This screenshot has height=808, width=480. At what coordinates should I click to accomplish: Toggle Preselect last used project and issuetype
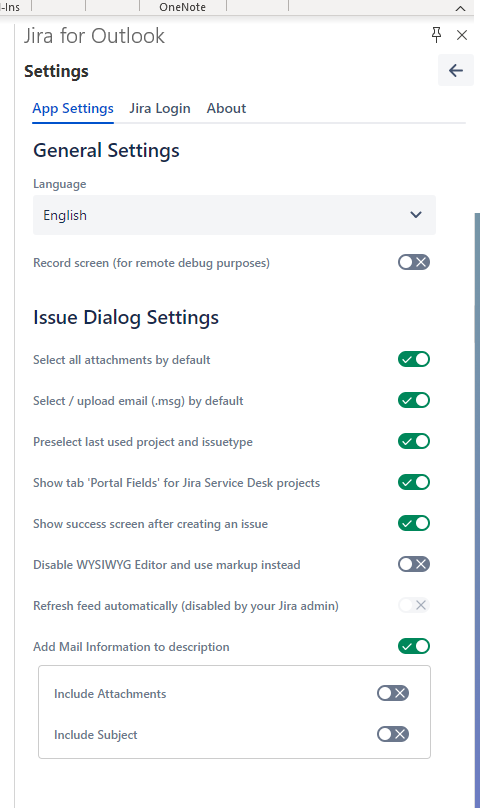(x=413, y=441)
